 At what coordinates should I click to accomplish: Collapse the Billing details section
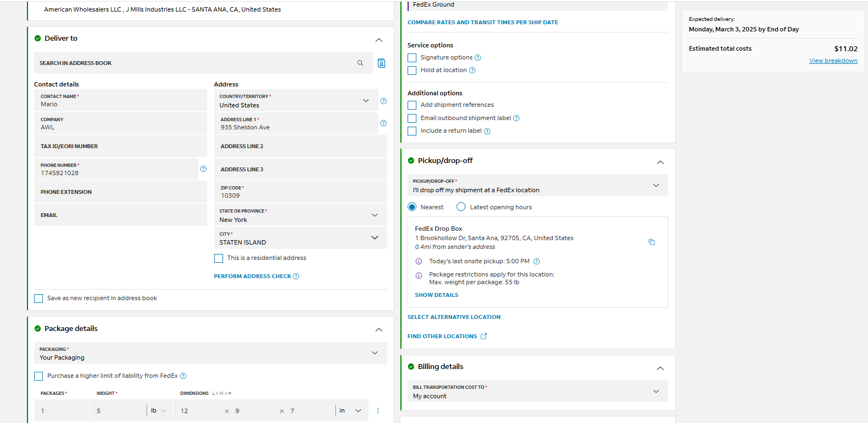click(660, 368)
